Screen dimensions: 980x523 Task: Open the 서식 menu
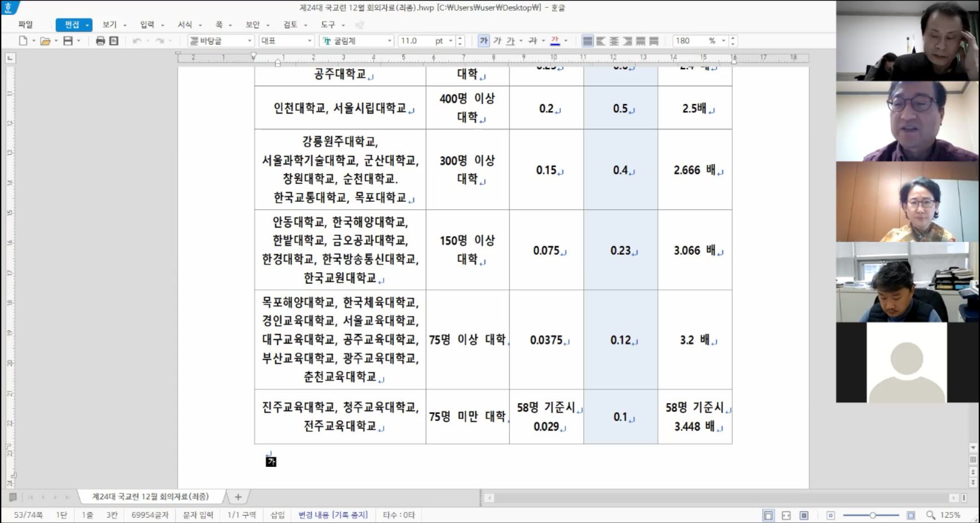point(185,25)
